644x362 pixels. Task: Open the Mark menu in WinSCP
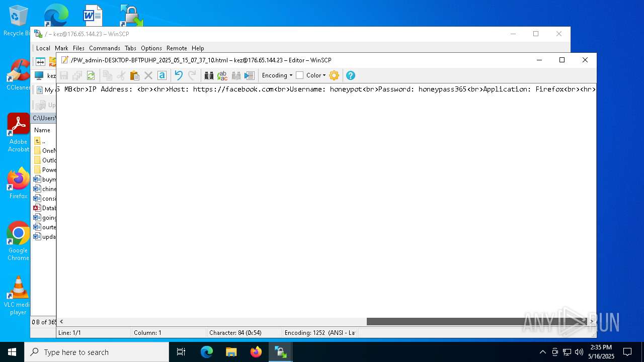[x=61, y=48]
